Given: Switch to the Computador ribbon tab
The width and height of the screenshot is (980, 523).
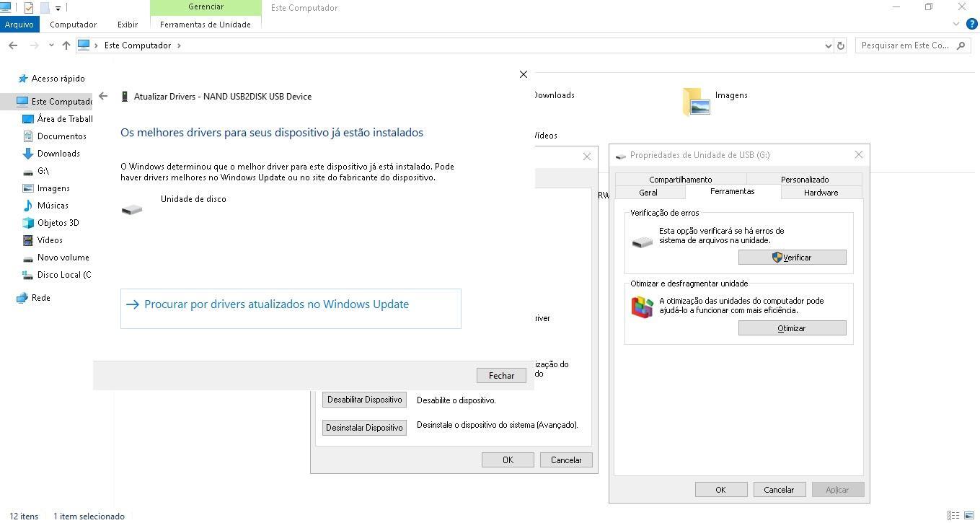Looking at the screenshot, I should [x=73, y=25].
